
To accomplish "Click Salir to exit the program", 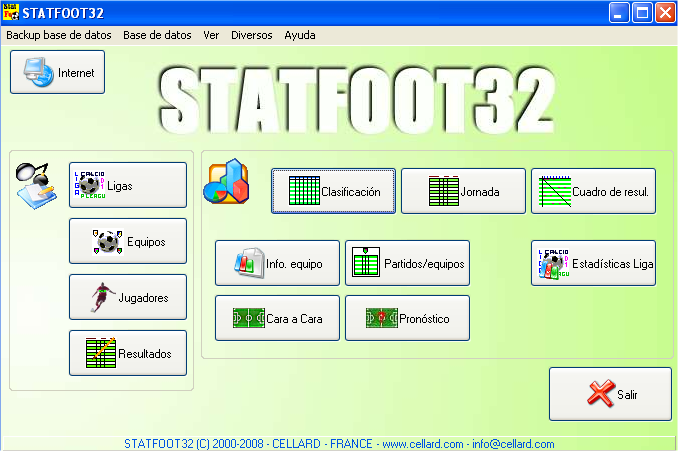I will 610,394.
